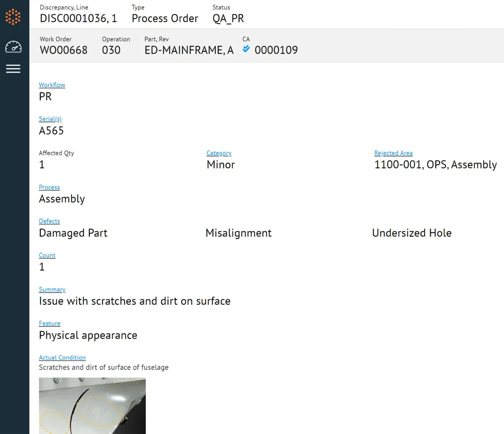
Task: Click the Damaged Part defect
Action: pos(73,233)
